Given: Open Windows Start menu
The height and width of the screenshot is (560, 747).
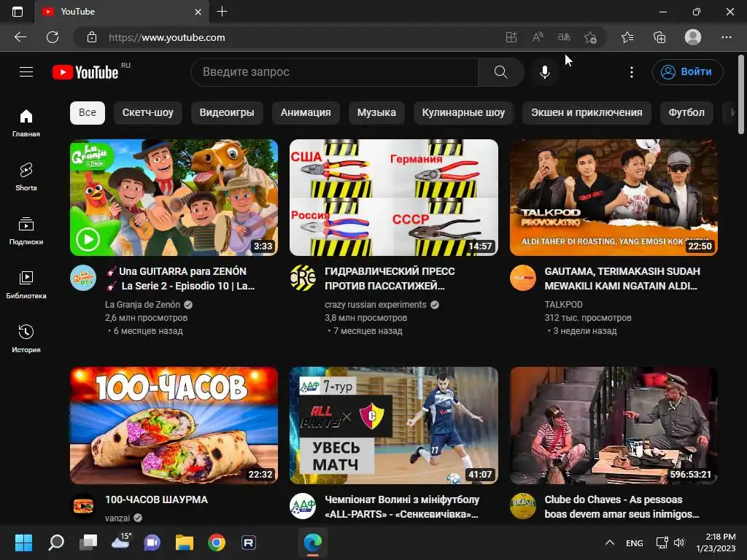Looking at the screenshot, I should 23,542.
